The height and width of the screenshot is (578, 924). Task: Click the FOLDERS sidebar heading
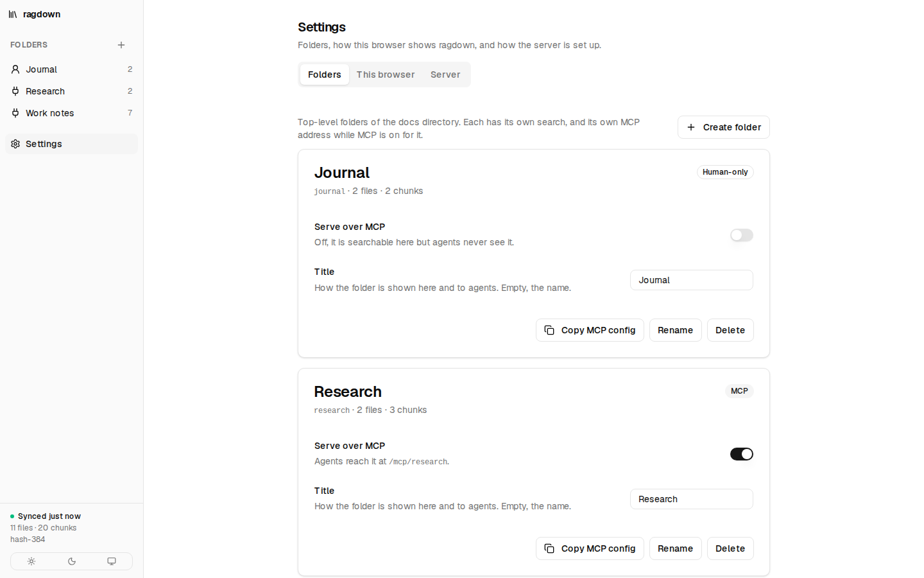point(29,45)
